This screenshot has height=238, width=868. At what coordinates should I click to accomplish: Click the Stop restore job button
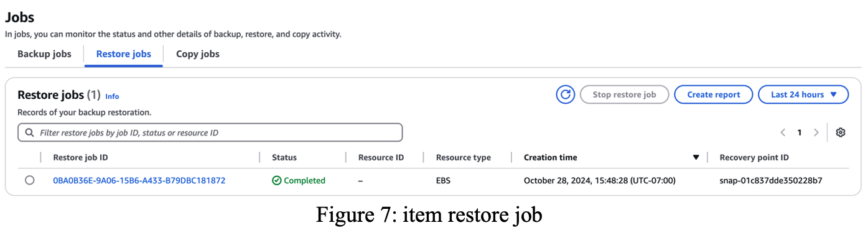[624, 94]
